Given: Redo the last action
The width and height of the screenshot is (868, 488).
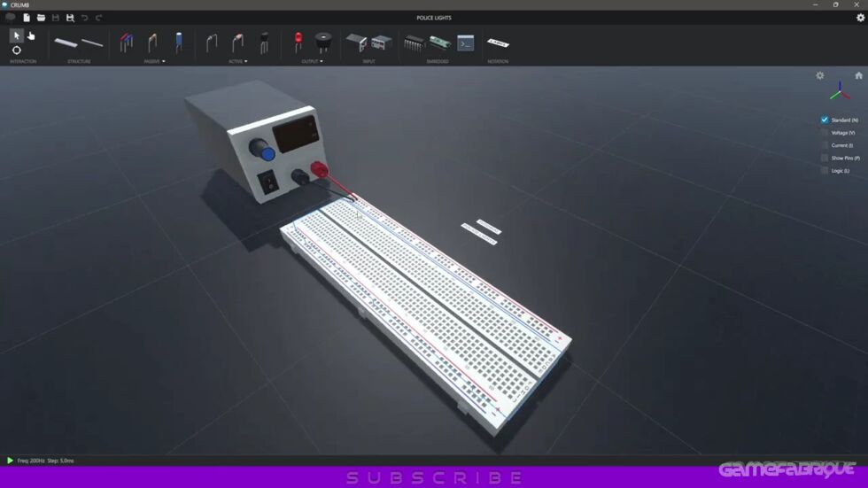Looking at the screenshot, I should [99, 18].
